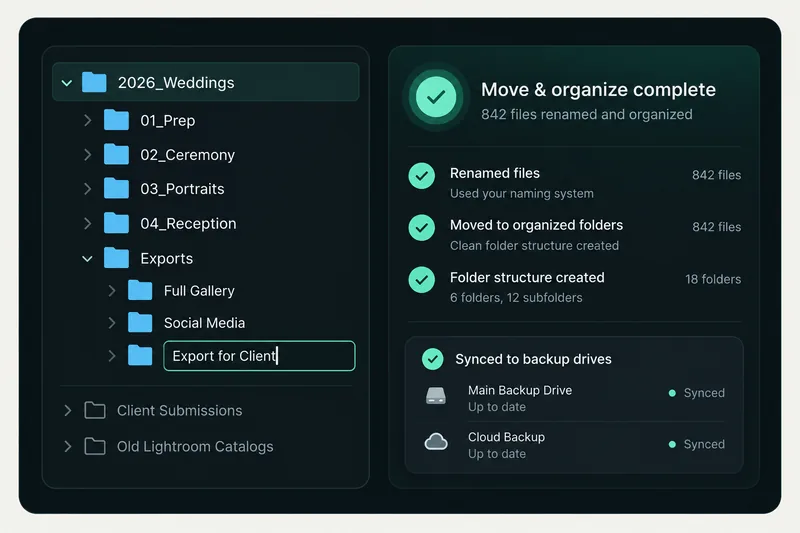The height and width of the screenshot is (533, 800).
Task: Expand the 01_Prep folder chevron
Action: click(88, 120)
